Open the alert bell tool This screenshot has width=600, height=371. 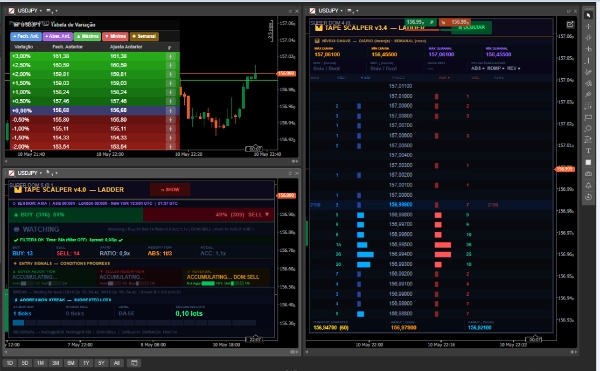point(588,185)
